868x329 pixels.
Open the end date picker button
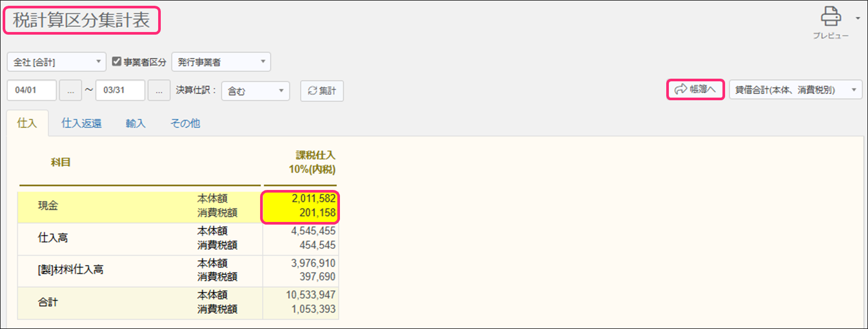(x=159, y=90)
